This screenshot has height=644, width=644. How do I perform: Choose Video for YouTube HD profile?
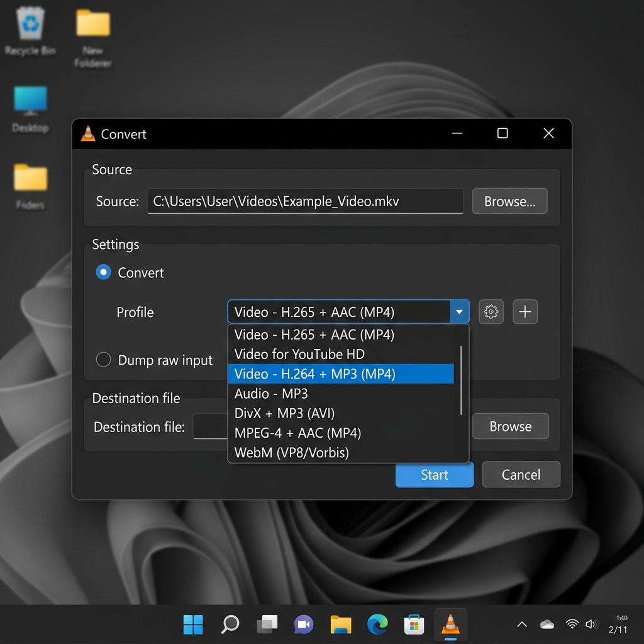point(340,354)
